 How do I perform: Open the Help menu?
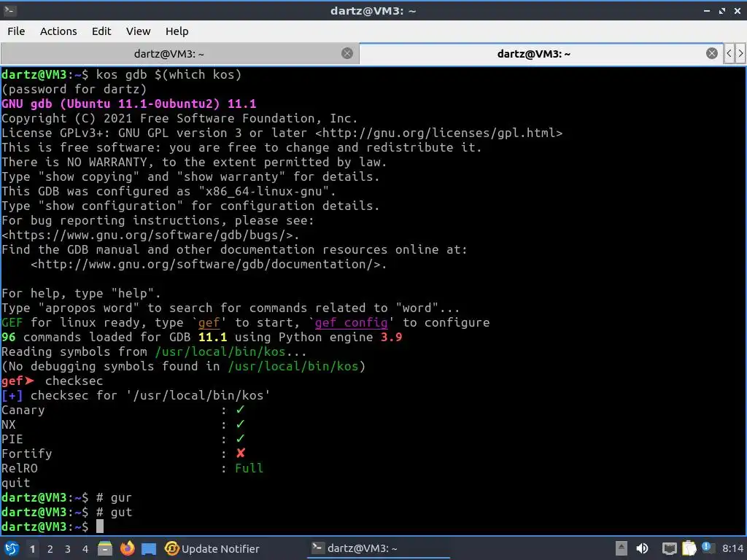(x=177, y=31)
